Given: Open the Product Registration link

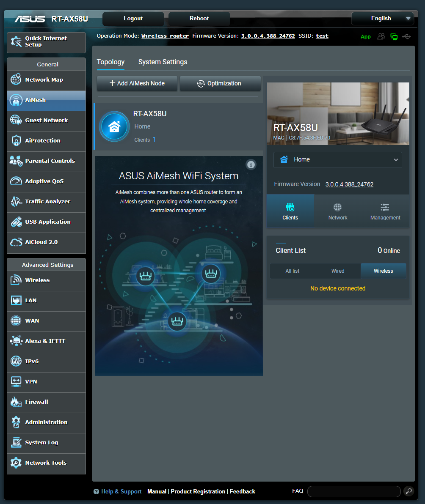Looking at the screenshot, I should coord(198,491).
